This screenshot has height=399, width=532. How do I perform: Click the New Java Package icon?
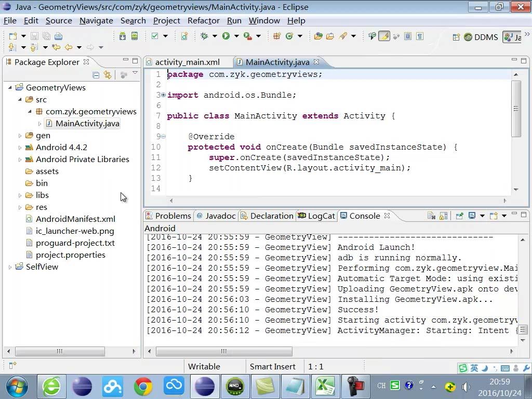click(277, 36)
